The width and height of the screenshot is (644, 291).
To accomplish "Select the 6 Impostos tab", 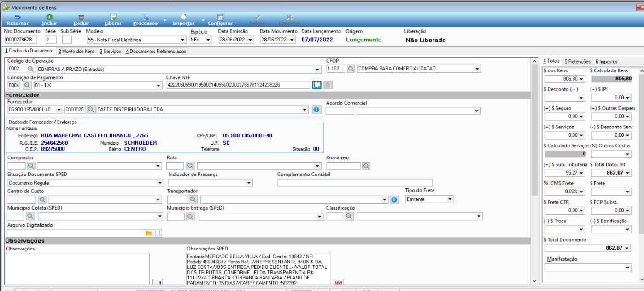I will 606,61.
